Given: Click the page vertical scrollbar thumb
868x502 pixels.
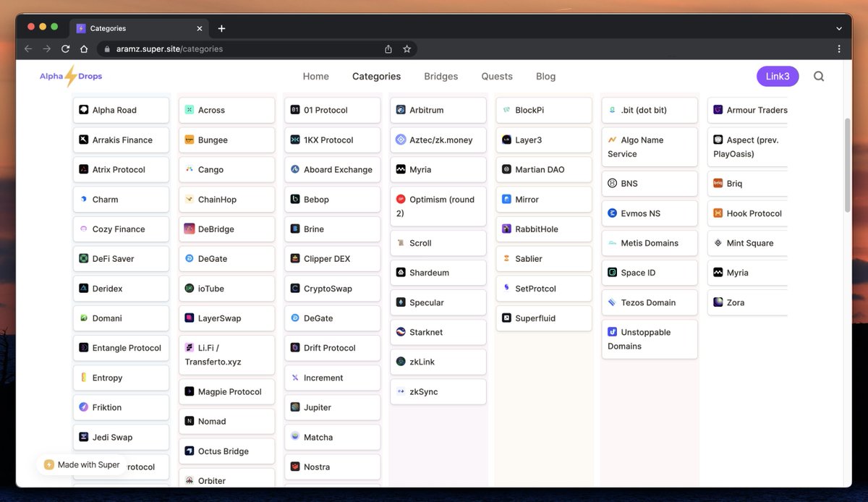Looking at the screenshot, I should 848,164.
